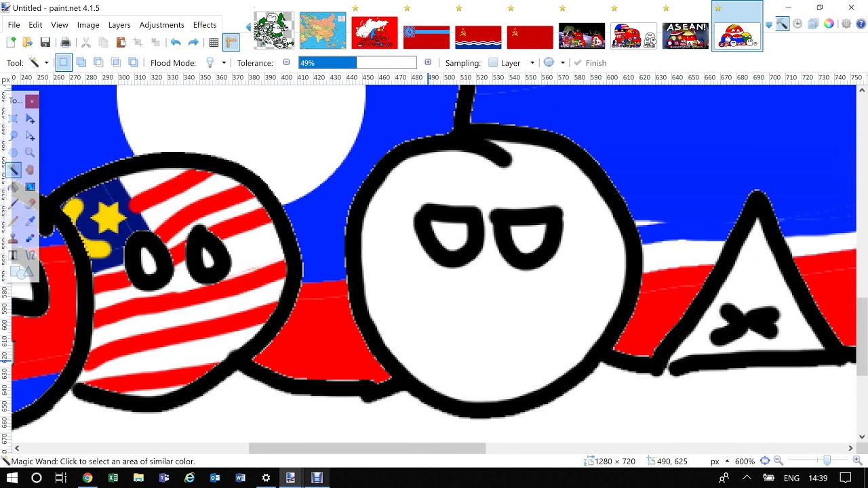Screen dimensions: 868x488
Task: Open the Layers menu
Action: point(119,24)
